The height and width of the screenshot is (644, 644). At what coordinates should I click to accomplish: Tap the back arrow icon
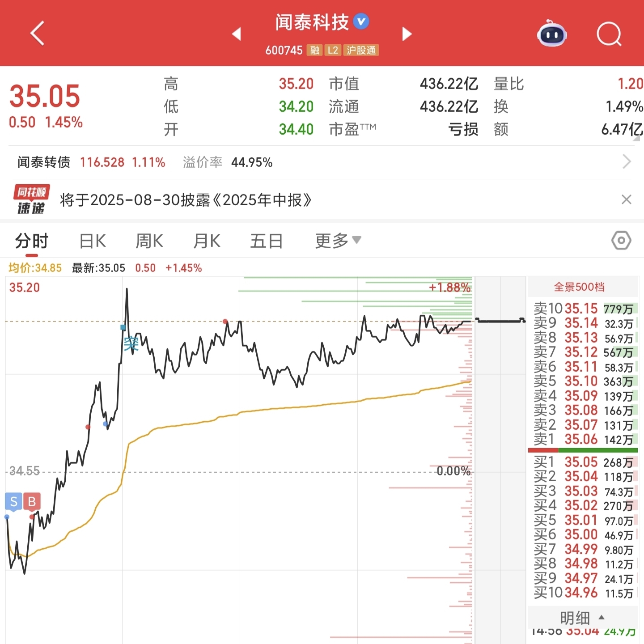pyautogui.click(x=38, y=33)
